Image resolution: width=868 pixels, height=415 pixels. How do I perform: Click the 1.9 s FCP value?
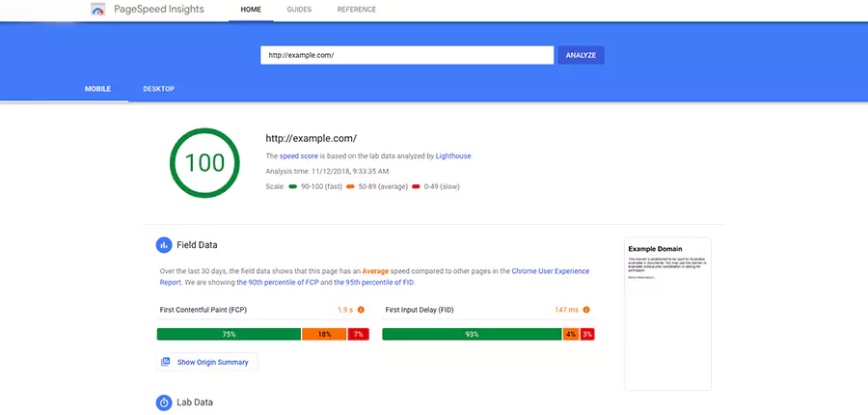345,310
